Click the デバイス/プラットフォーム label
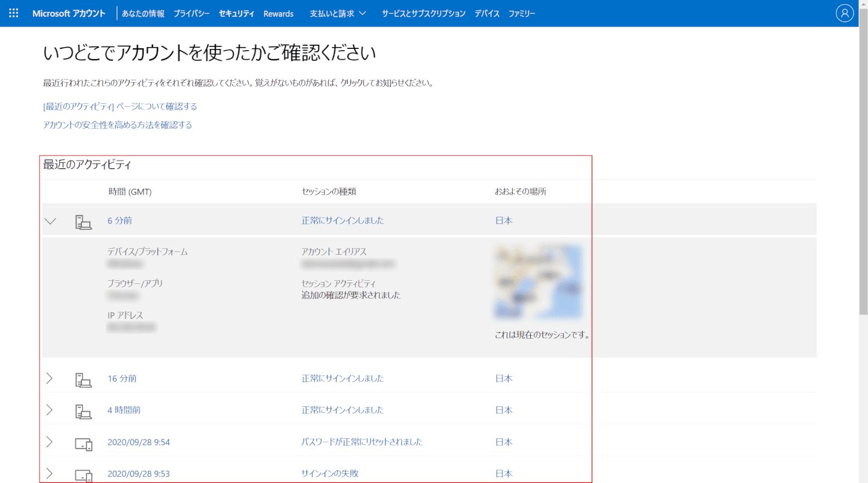 click(x=148, y=252)
